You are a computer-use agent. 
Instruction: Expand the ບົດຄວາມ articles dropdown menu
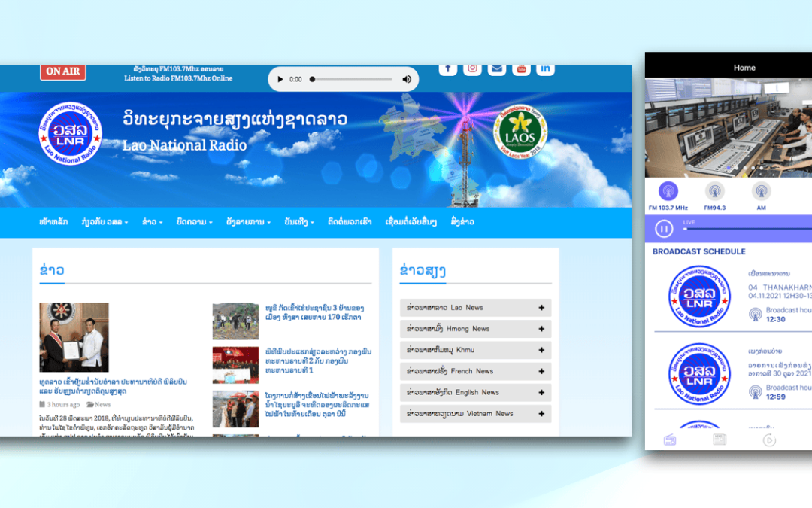tap(194, 221)
